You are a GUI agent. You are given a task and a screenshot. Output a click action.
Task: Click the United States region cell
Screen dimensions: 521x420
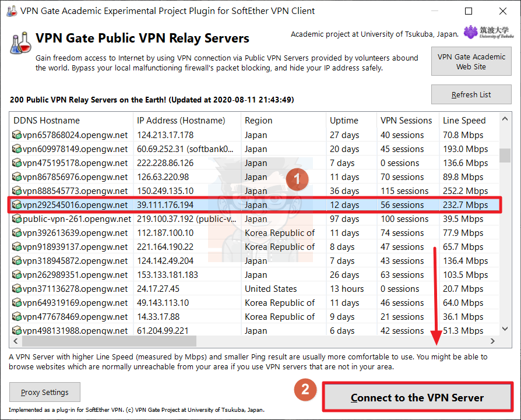click(271, 289)
